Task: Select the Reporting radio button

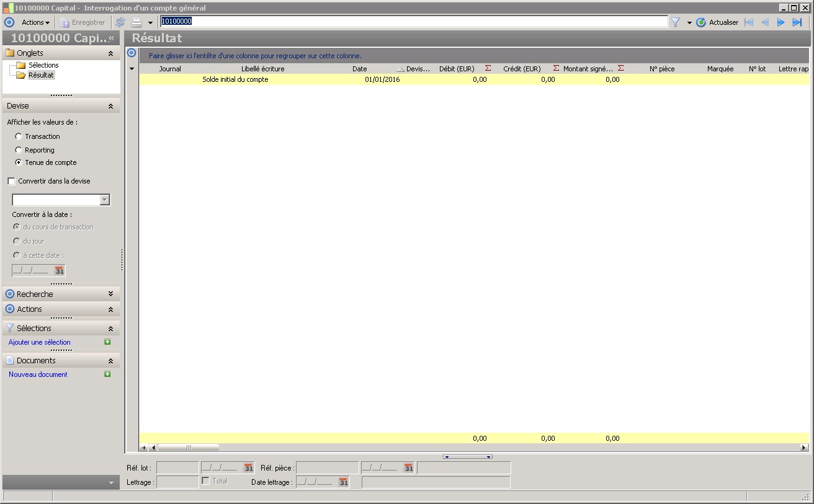Action: pos(19,150)
